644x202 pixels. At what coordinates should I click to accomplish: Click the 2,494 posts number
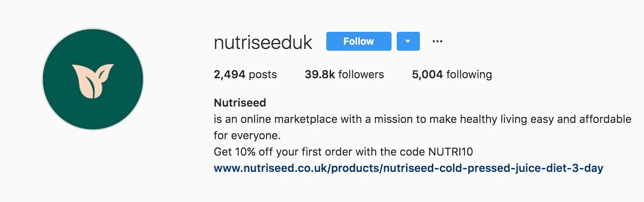click(229, 75)
